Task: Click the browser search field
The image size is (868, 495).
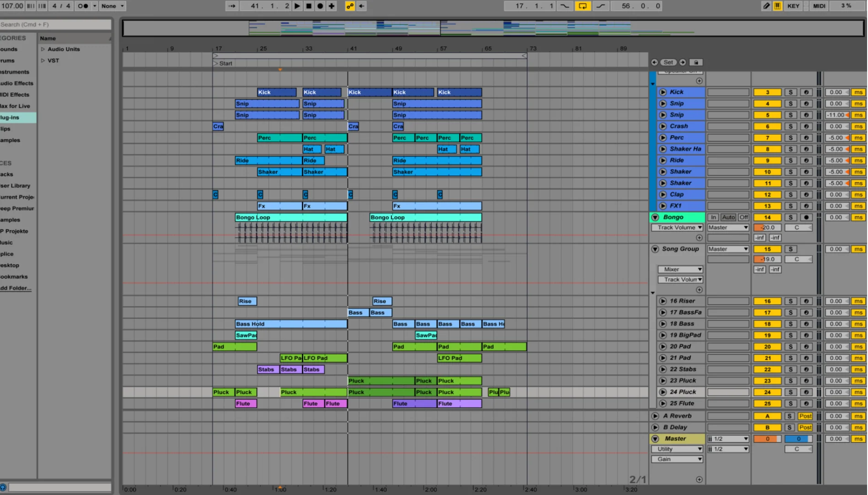Action: tap(55, 24)
